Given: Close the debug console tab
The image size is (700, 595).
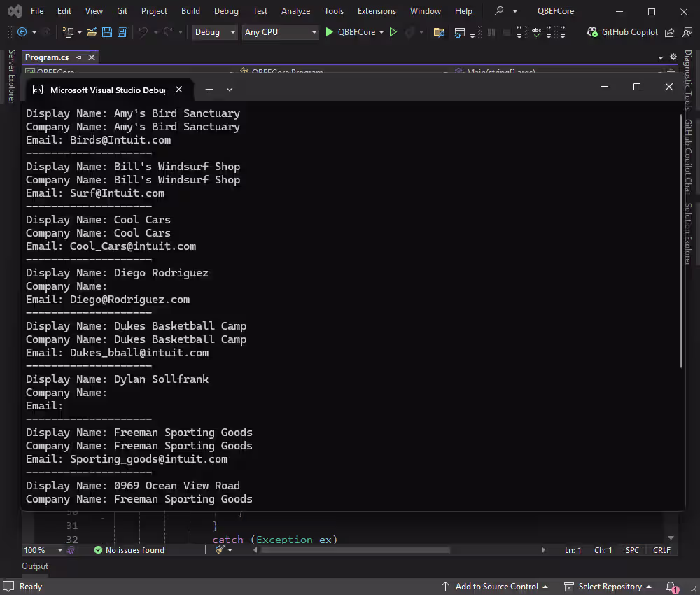Looking at the screenshot, I should point(178,90).
